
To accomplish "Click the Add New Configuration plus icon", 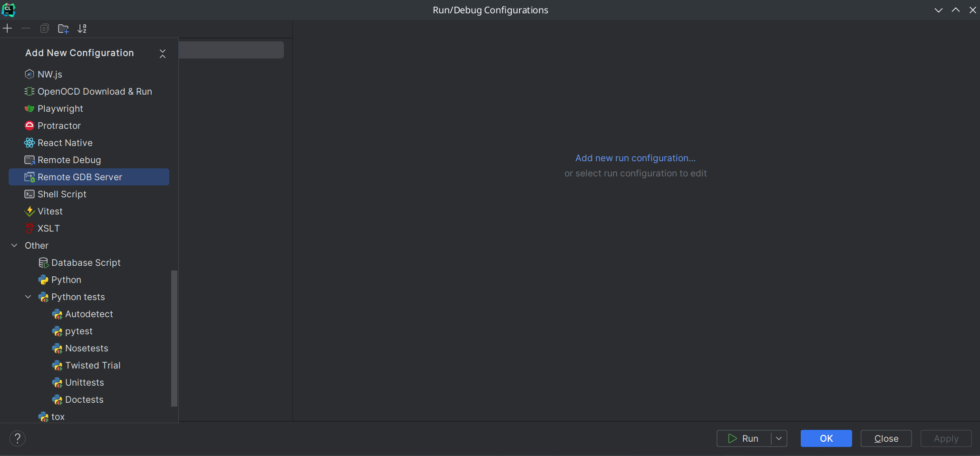I will pyautogui.click(x=7, y=29).
